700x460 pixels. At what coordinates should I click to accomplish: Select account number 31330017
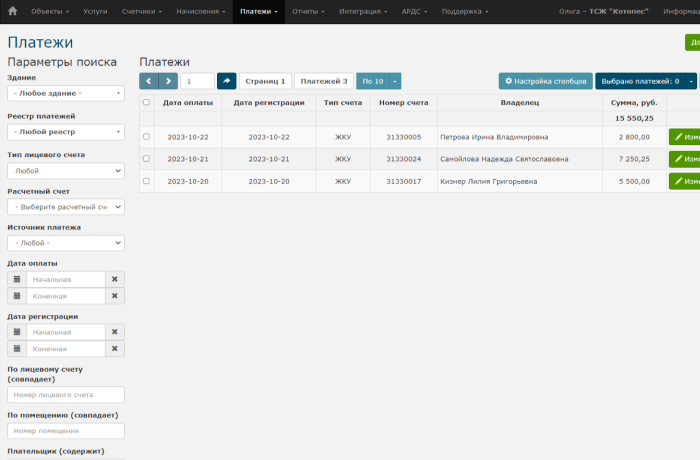tap(404, 181)
